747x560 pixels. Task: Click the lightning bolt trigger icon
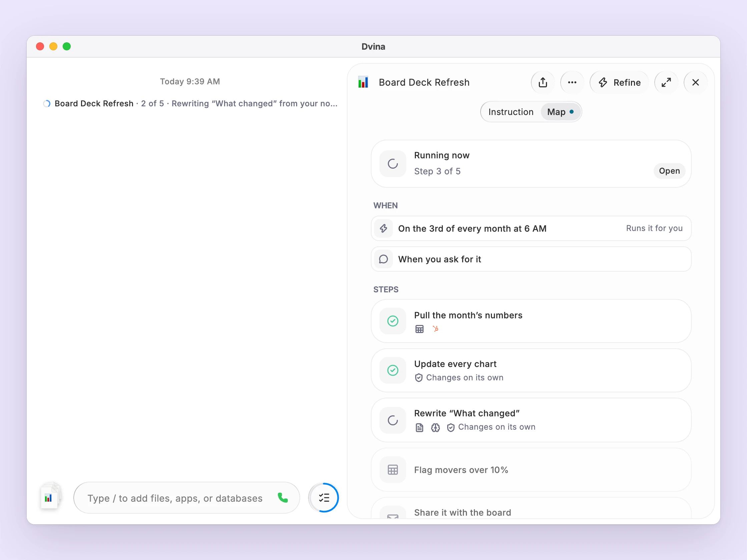(x=383, y=229)
